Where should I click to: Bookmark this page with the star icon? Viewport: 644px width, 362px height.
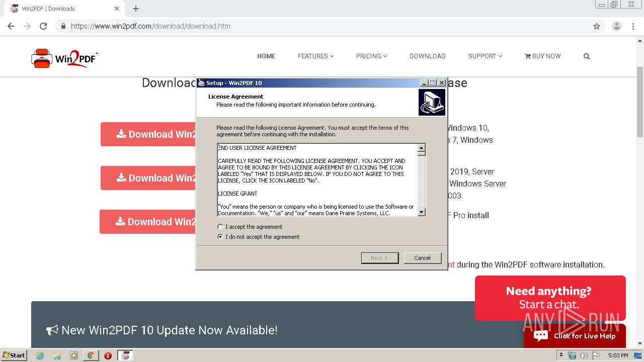(x=597, y=26)
